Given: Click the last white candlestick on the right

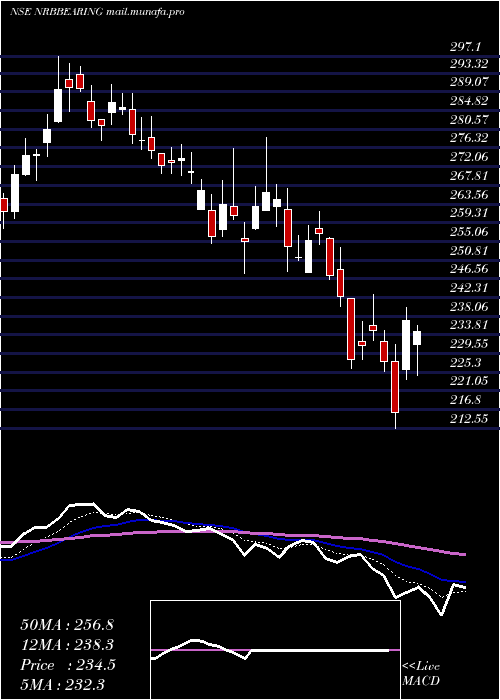Looking at the screenshot, I should 417,350.
